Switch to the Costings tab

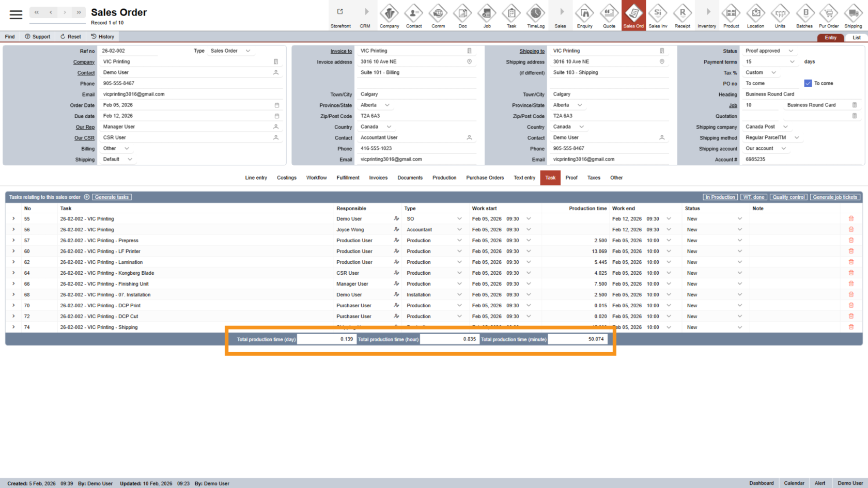(x=286, y=178)
